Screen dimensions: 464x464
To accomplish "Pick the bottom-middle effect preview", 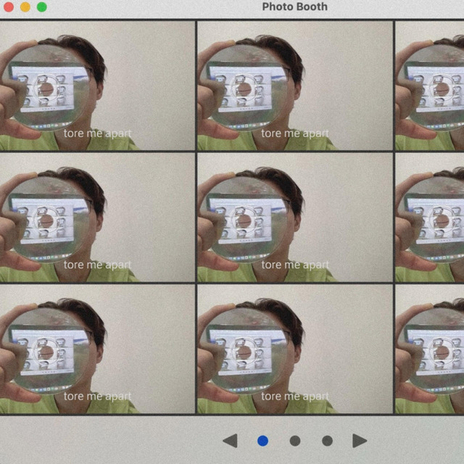I will tap(295, 349).
